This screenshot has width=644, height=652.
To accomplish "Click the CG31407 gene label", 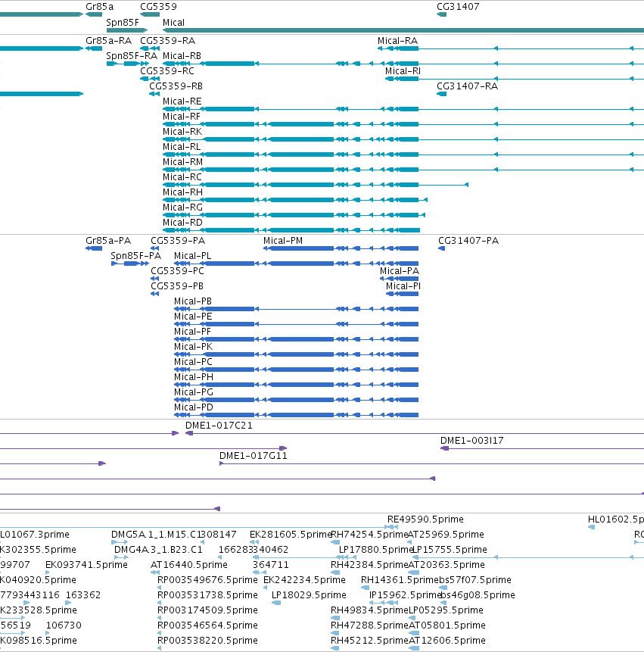I will point(458,7).
